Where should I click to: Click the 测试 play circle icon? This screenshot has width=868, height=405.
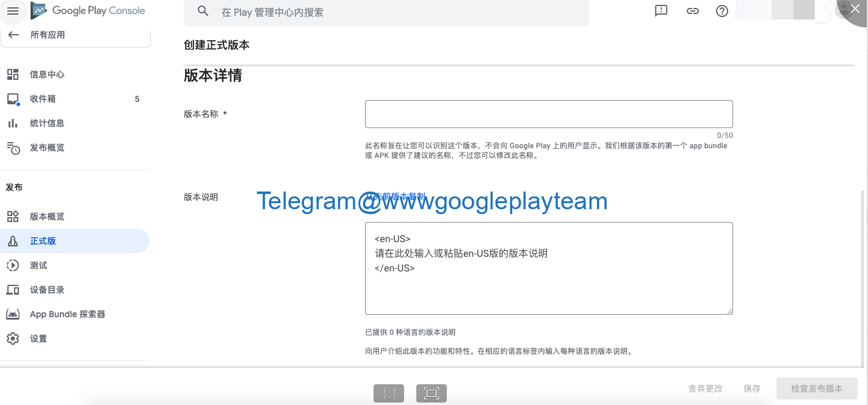coord(13,265)
